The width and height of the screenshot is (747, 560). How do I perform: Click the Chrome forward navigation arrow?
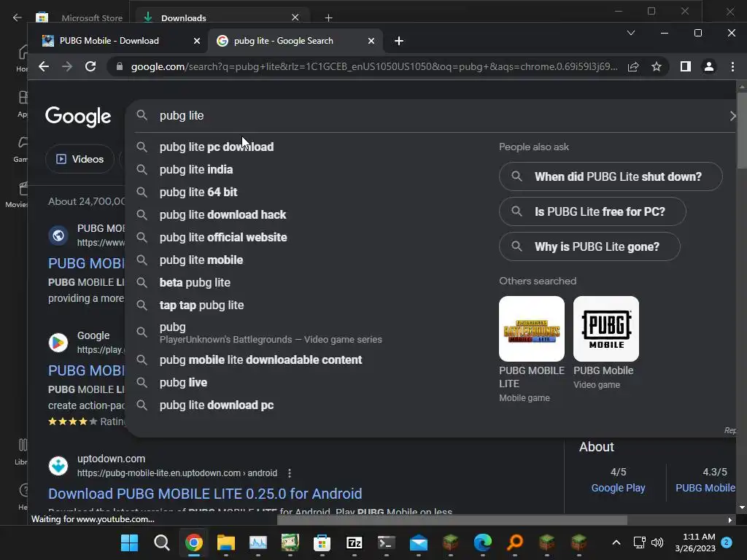[x=67, y=66]
